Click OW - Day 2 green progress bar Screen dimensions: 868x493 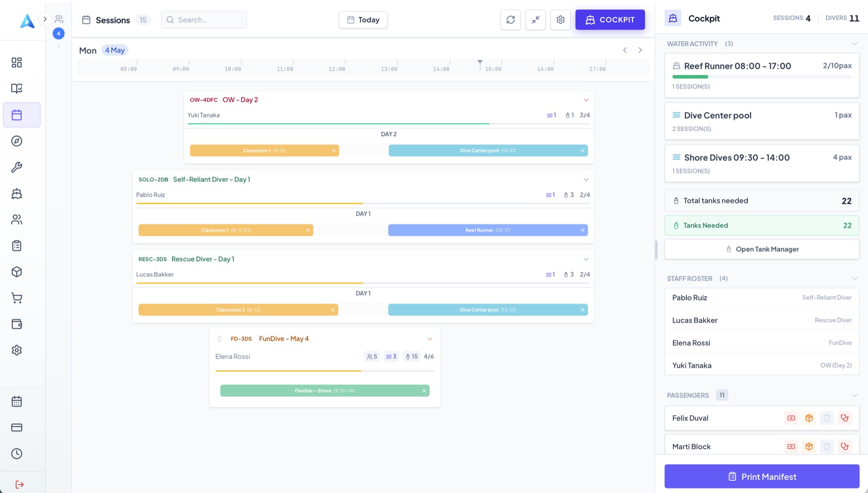[x=389, y=123]
